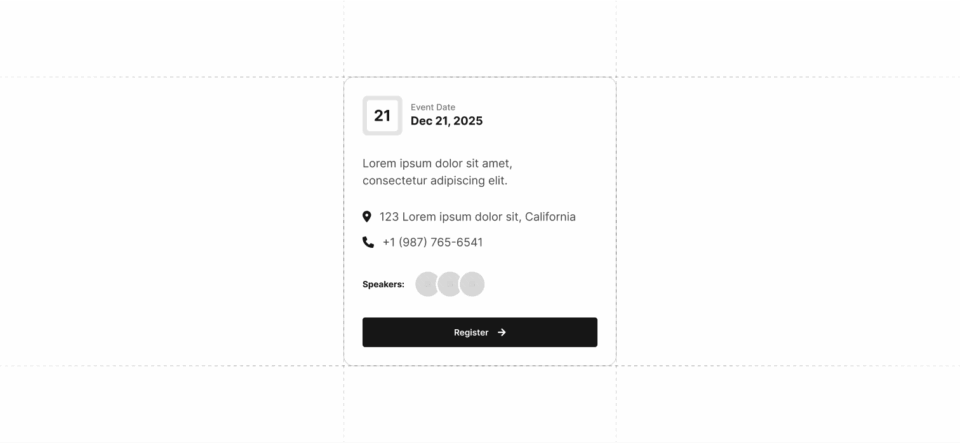Viewport: 960px width, 443px height.
Task: Click the phone handset icon
Action: pyautogui.click(x=368, y=242)
